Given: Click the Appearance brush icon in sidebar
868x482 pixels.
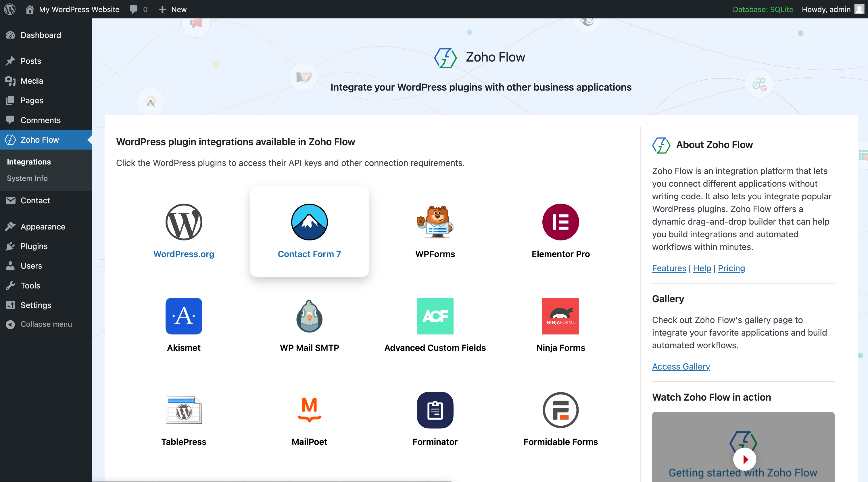Looking at the screenshot, I should click(10, 227).
